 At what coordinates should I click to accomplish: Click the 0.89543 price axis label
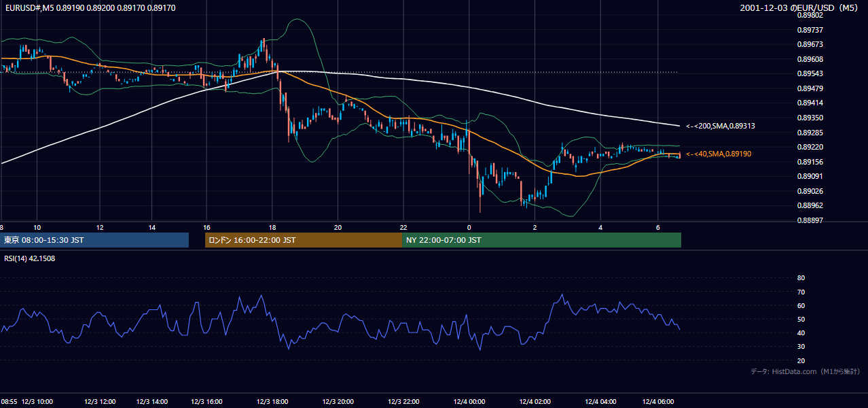[810, 73]
